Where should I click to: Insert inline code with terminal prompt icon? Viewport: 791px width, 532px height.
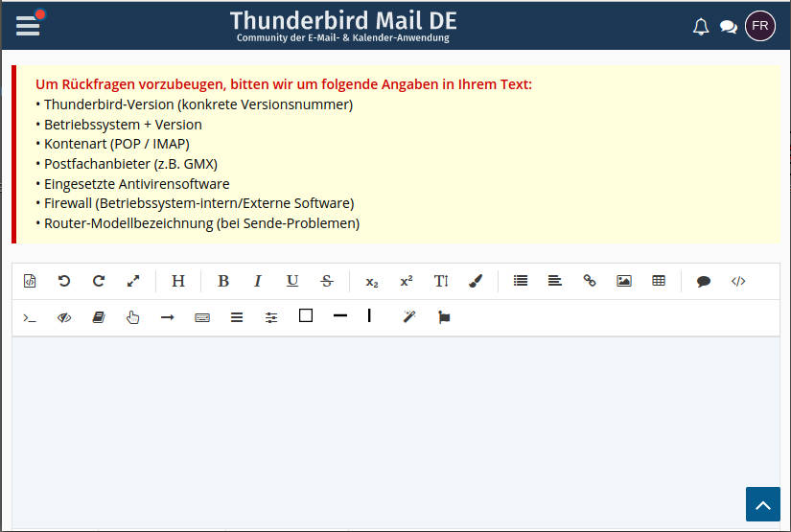click(30, 317)
